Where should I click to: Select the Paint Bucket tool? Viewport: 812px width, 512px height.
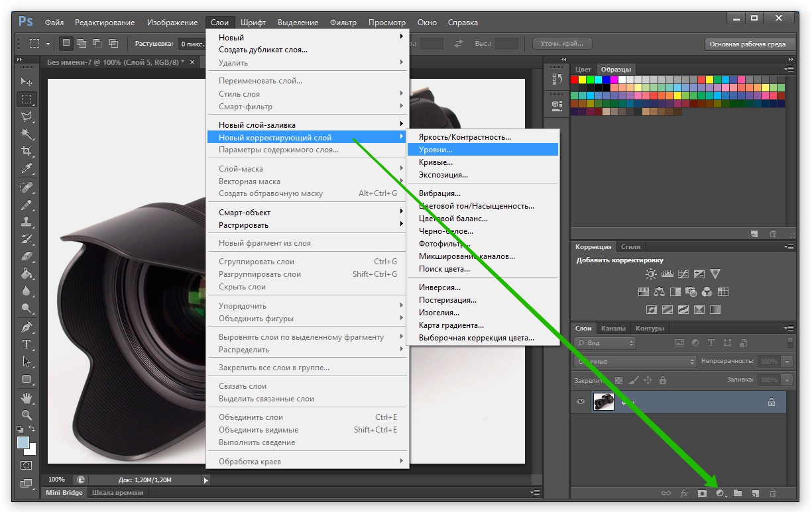tap(27, 273)
